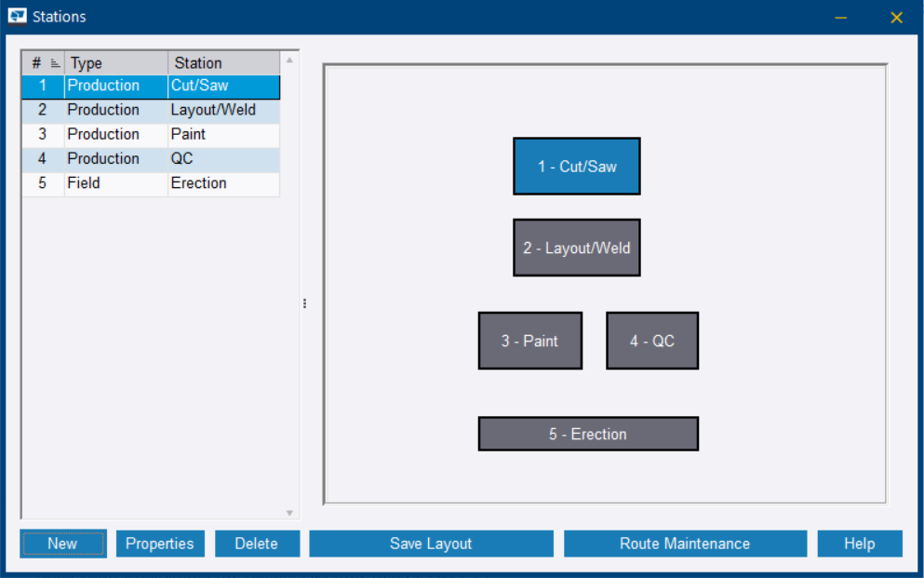Click the scroll down arrow of station list
Screen dimensions: 924x578
click(289, 513)
